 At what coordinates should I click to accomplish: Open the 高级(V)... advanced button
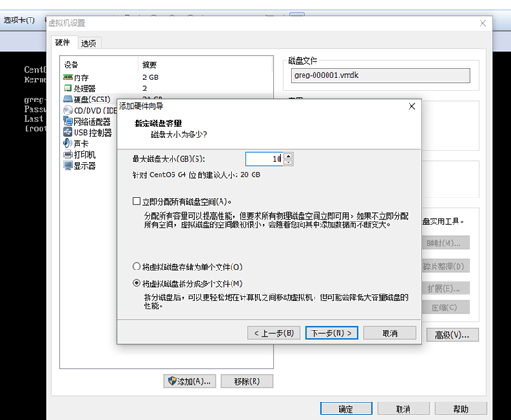pos(452,334)
